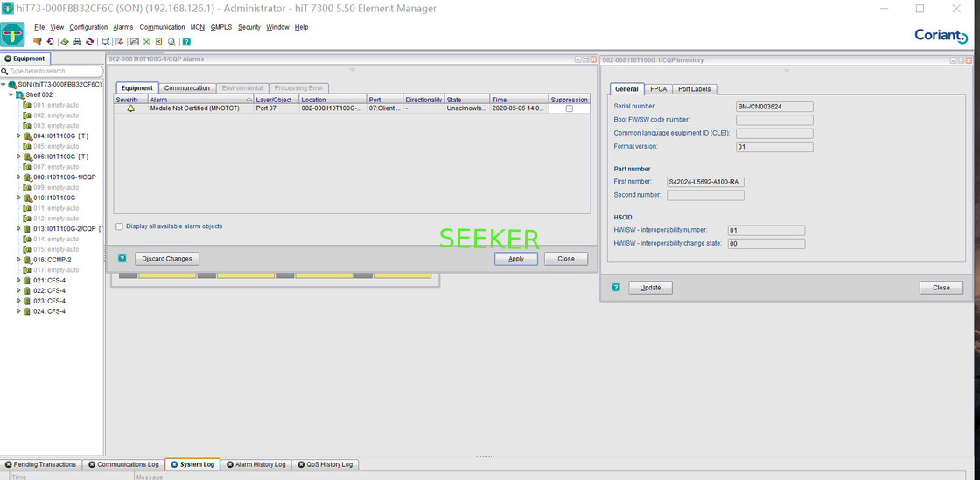Screen dimensions: 980x480
Task: Click the alarm warning list toolbar icon
Action: [119, 42]
